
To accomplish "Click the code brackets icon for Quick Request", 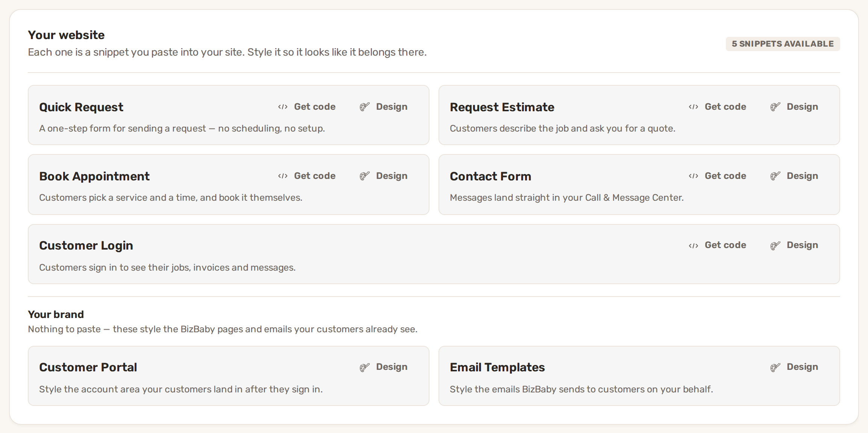I will 283,107.
